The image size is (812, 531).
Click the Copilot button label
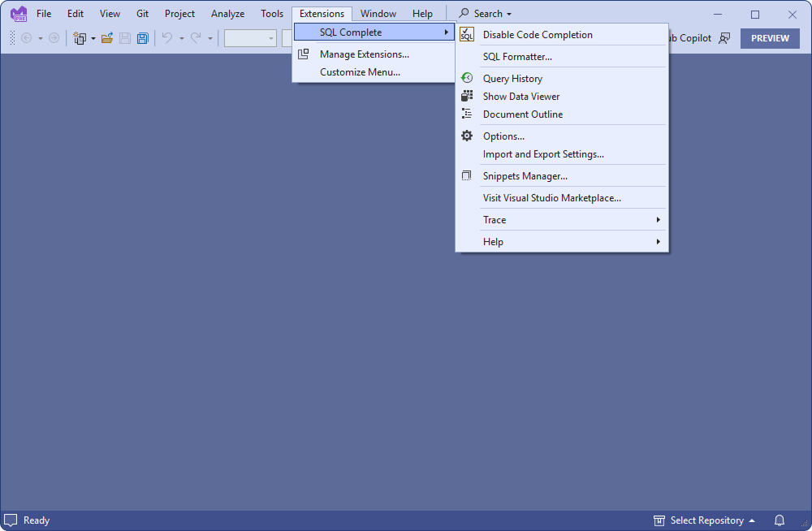click(689, 38)
